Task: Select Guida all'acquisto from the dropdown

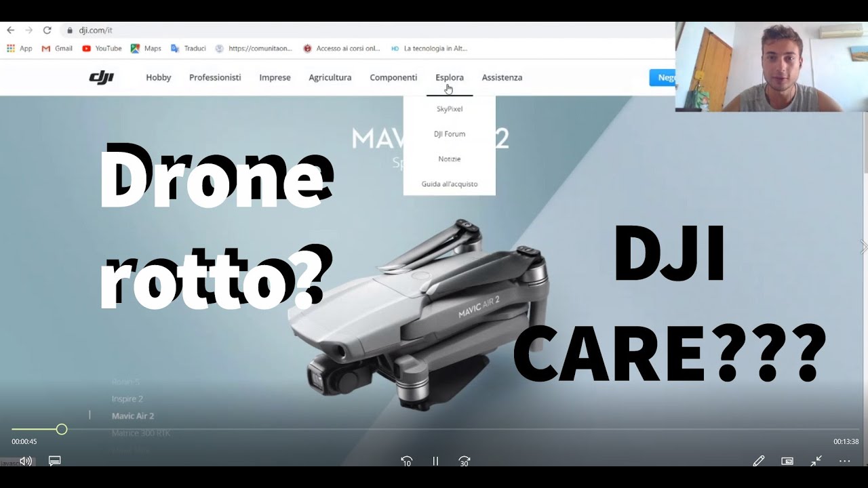Action: click(450, 184)
